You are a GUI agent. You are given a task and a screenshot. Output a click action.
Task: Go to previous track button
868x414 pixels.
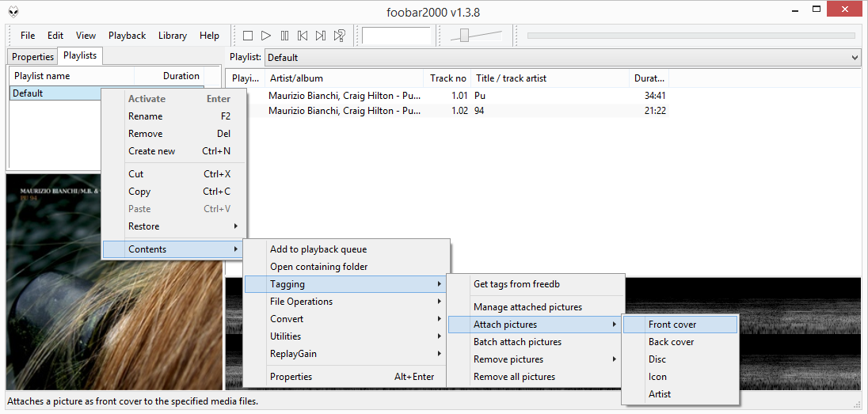303,36
